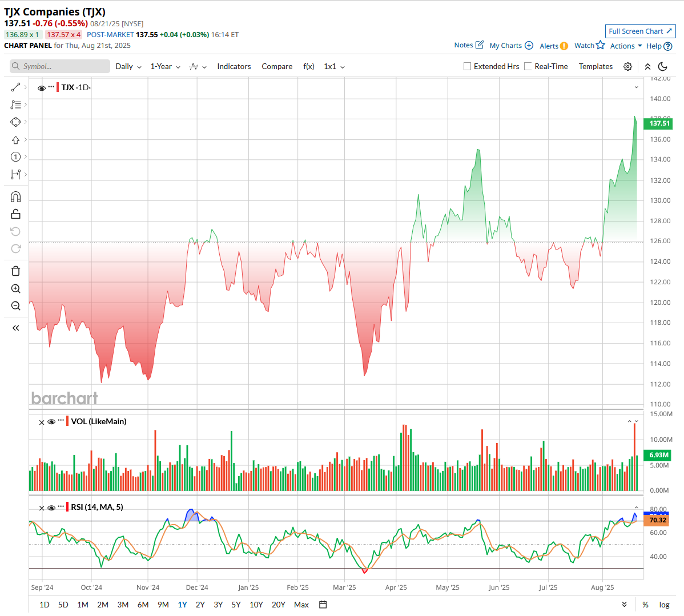Screen dimensions: 684x616
Task: Select the 3M time range
Action: pos(123,605)
